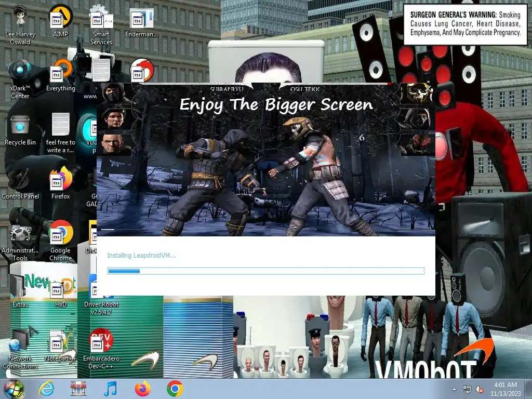Show hidden system tray icons
The width and height of the screenshot is (532, 399).
(454, 390)
